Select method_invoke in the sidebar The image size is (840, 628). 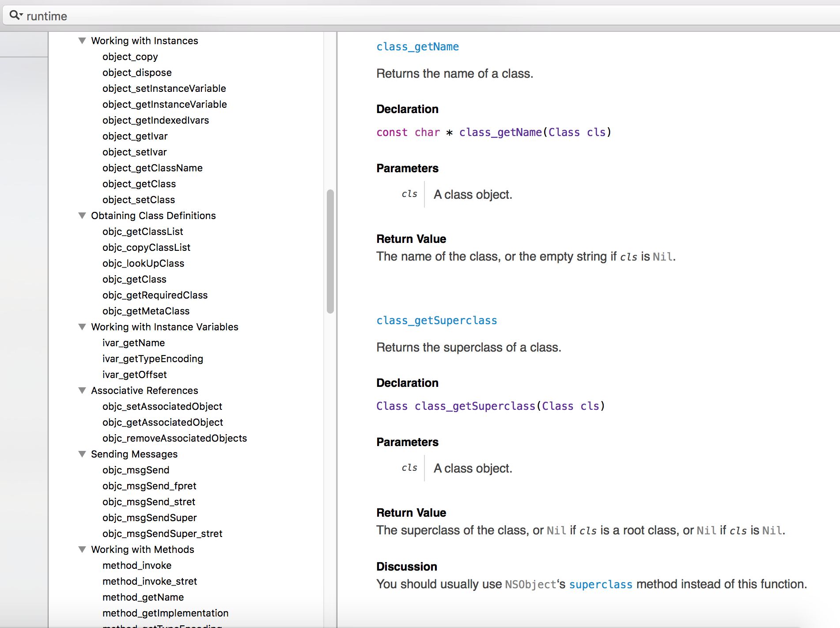[137, 566]
